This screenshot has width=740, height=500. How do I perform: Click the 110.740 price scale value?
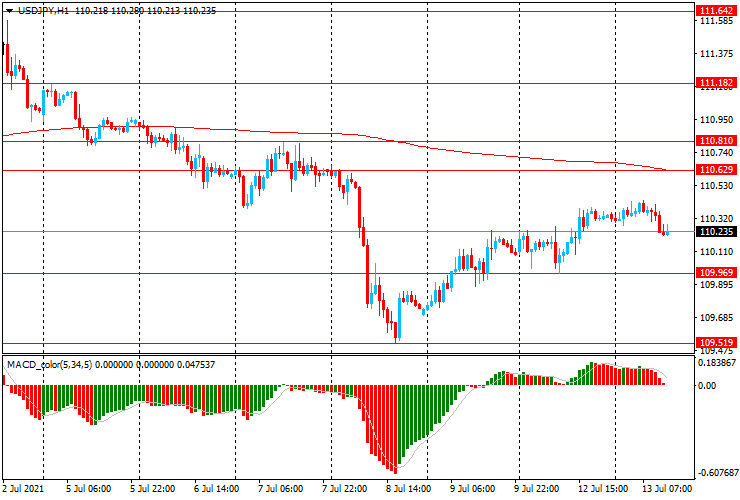point(716,153)
